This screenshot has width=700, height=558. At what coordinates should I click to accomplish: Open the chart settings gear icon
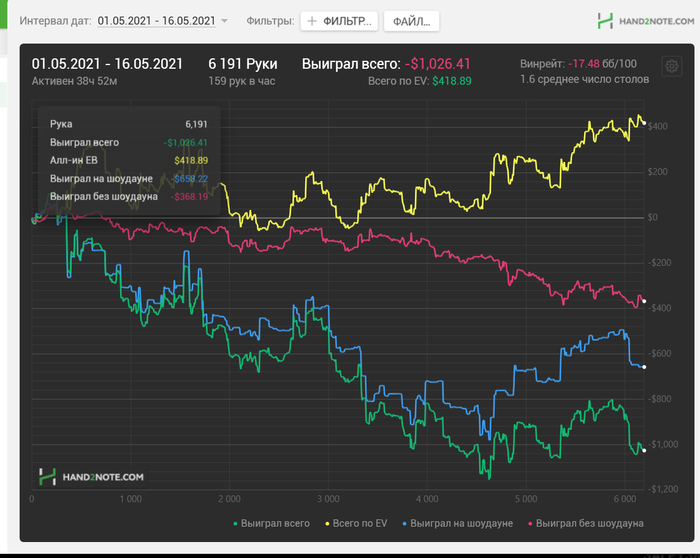(x=671, y=67)
